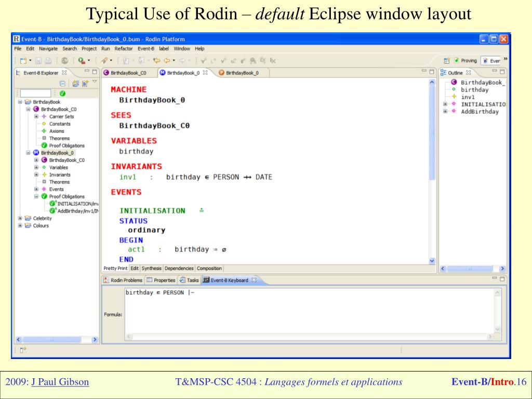Open the Event-B menu
The image size is (532, 399).
click(146, 48)
